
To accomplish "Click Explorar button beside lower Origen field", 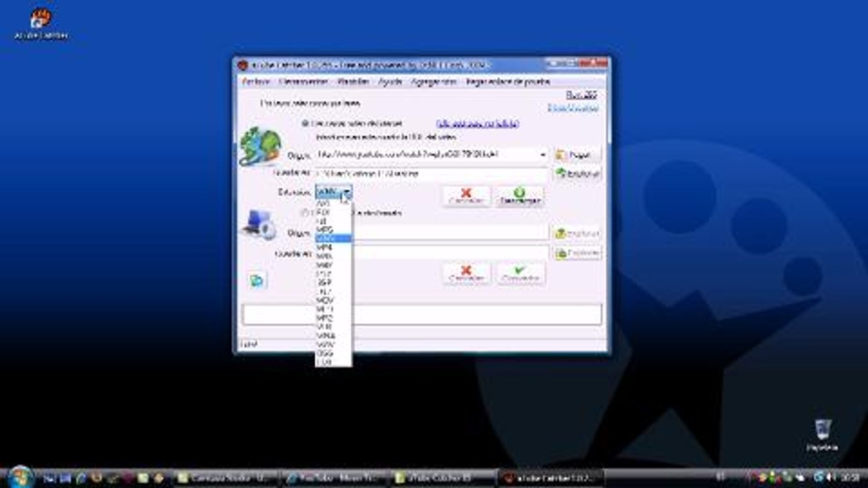I will pos(578,234).
